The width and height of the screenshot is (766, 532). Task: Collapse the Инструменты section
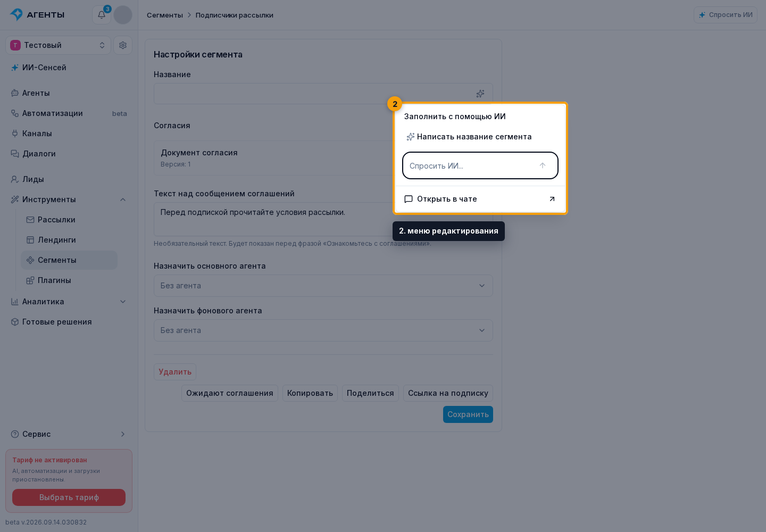(69, 199)
